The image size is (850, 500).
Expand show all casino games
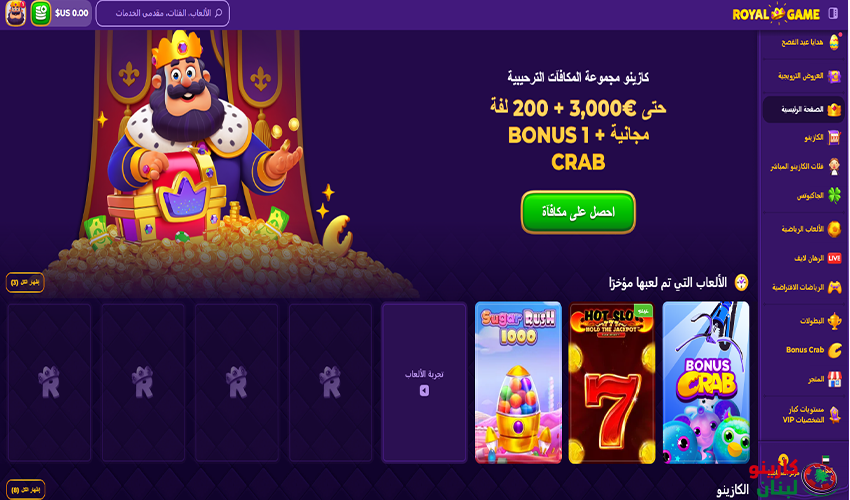pos(25,490)
